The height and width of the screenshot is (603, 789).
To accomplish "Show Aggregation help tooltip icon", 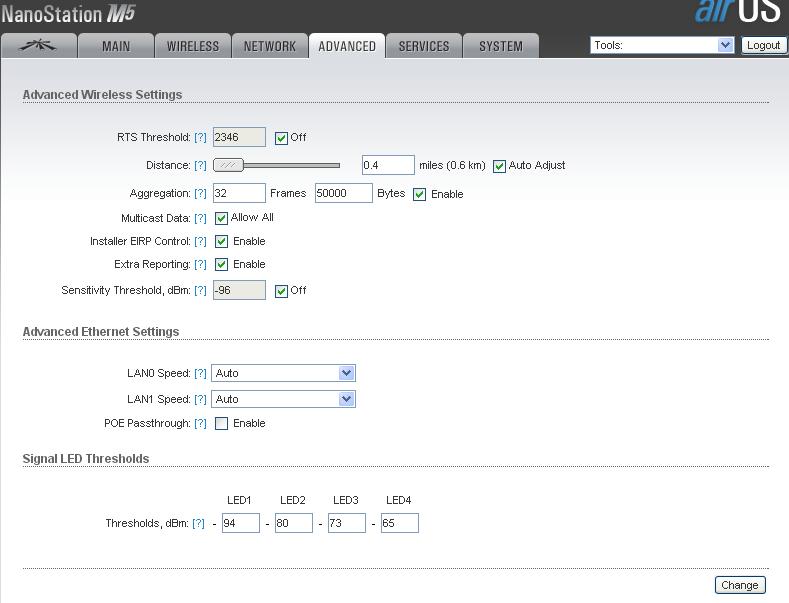I will 200,194.
